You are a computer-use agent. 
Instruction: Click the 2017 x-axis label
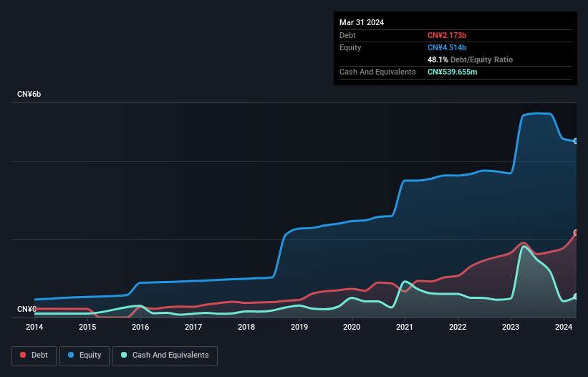pos(193,327)
